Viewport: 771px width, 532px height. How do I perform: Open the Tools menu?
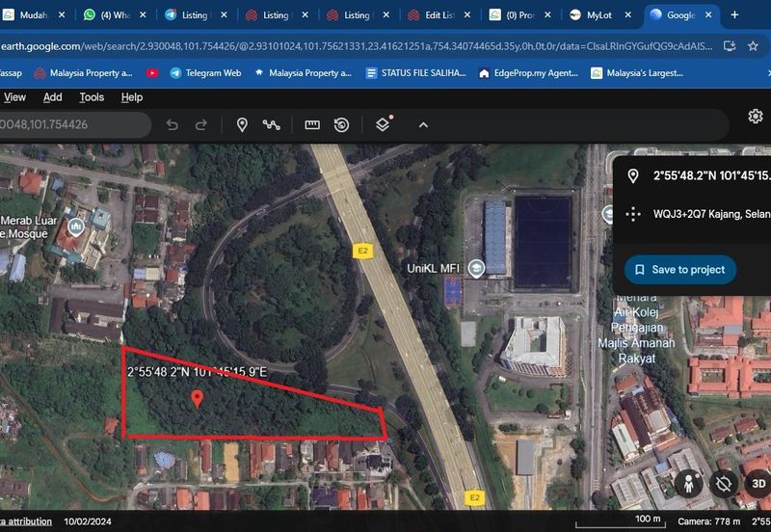pos(92,97)
